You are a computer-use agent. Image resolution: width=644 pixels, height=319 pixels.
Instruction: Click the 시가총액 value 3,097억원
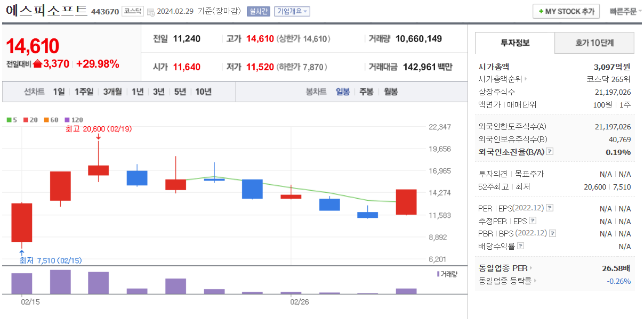tap(612, 67)
